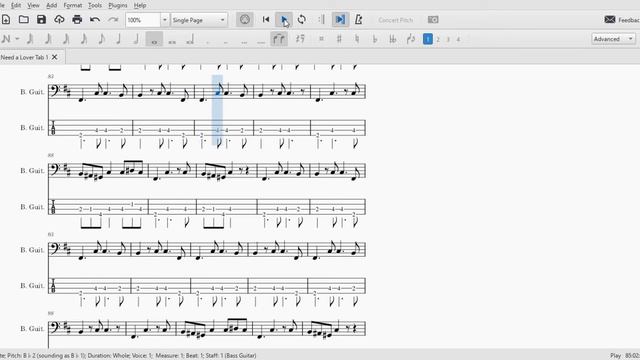The width and height of the screenshot is (640, 360).
Task: Select the 32nd note duration
Action: pos(66,39)
